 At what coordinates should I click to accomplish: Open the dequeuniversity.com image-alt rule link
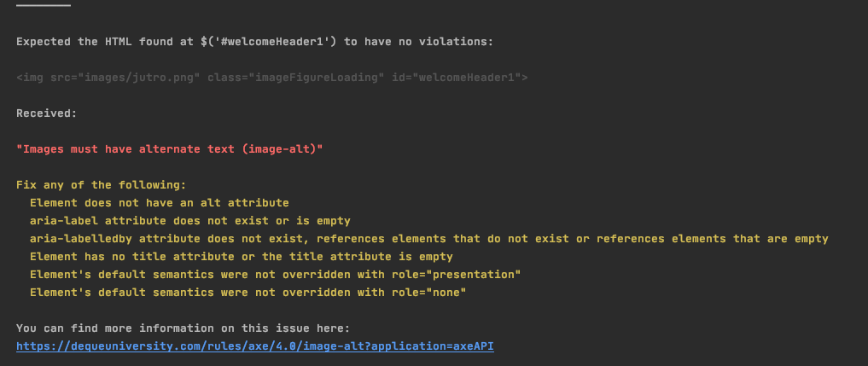pyautogui.click(x=254, y=346)
